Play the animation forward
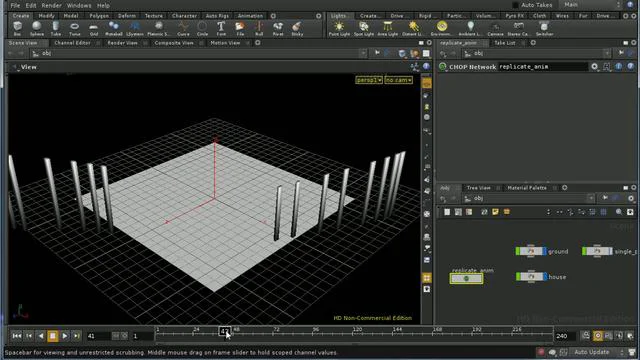Screen dimensions: 640x360 [x=64, y=336]
